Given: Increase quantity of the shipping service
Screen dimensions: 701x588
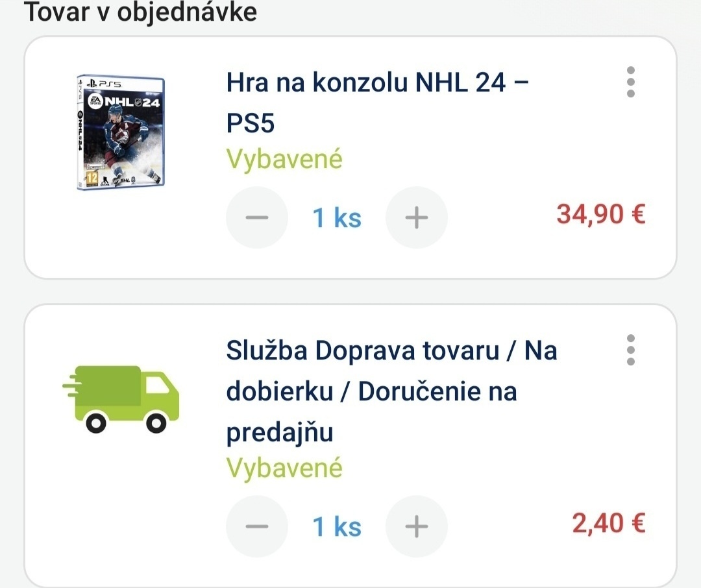Looking at the screenshot, I should click(416, 526).
